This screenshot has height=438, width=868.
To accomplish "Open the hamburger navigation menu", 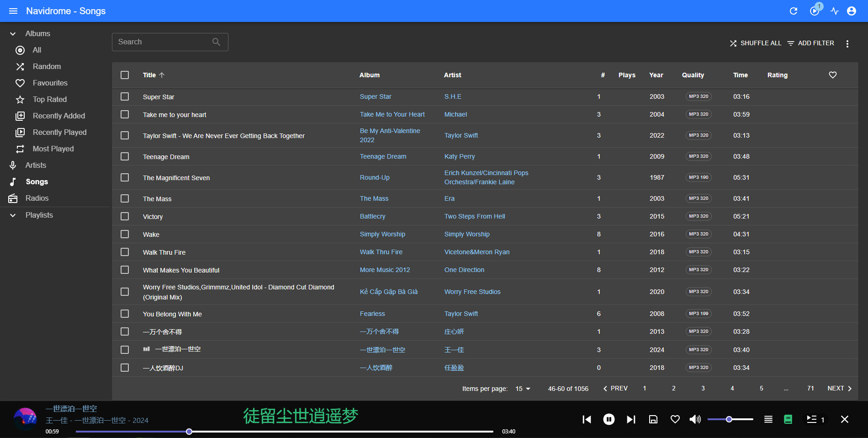I will click(13, 11).
